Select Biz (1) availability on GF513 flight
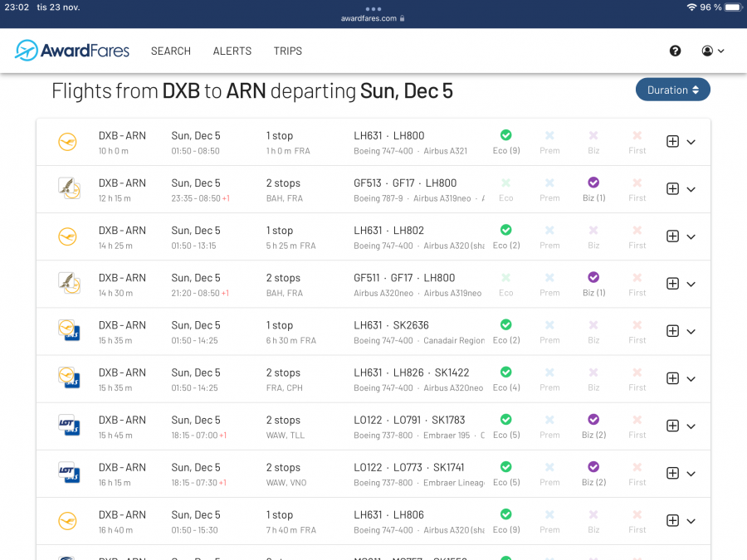Viewport: 747px width, 560px height. [x=593, y=188]
